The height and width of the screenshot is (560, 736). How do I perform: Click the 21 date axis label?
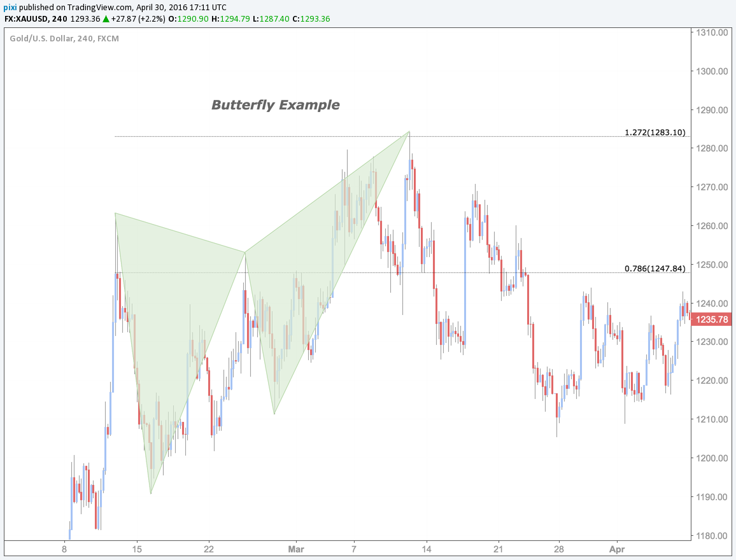coord(499,549)
